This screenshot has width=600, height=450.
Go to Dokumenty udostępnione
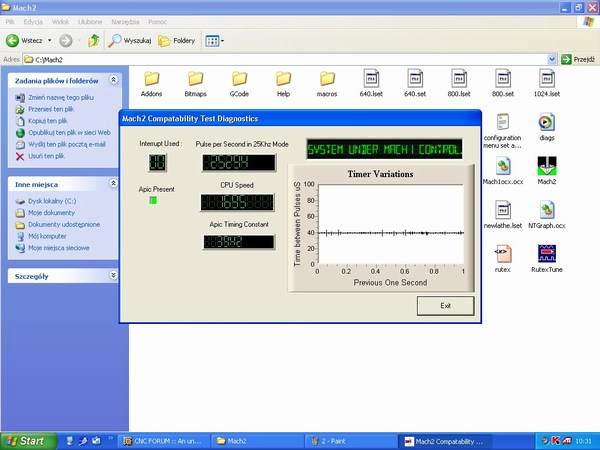click(x=64, y=225)
